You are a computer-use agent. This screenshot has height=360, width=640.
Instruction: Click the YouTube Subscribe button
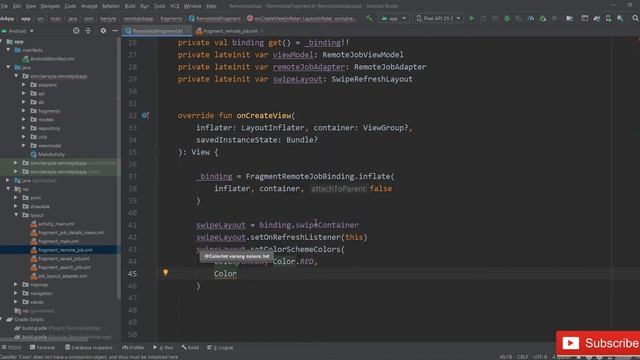click(598, 343)
